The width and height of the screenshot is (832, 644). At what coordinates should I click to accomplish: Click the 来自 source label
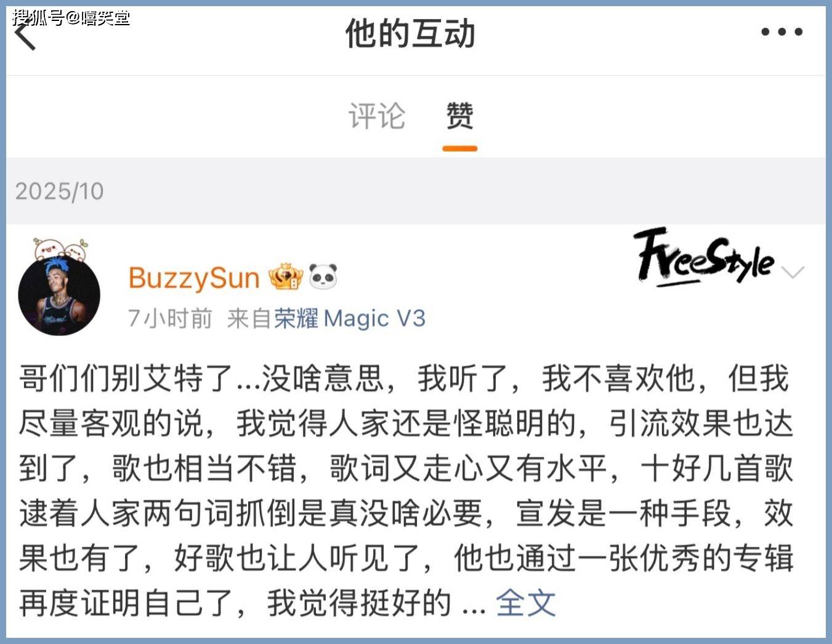coord(249,318)
